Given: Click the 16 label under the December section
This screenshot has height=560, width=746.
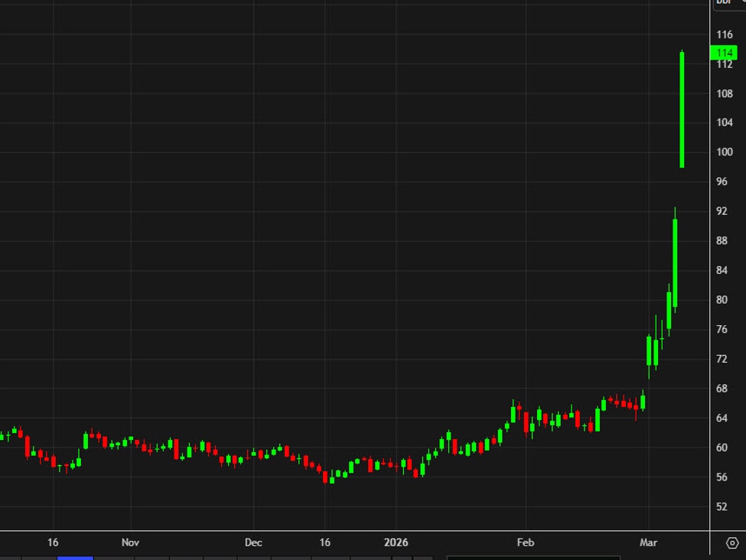Looking at the screenshot, I should (325, 542).
